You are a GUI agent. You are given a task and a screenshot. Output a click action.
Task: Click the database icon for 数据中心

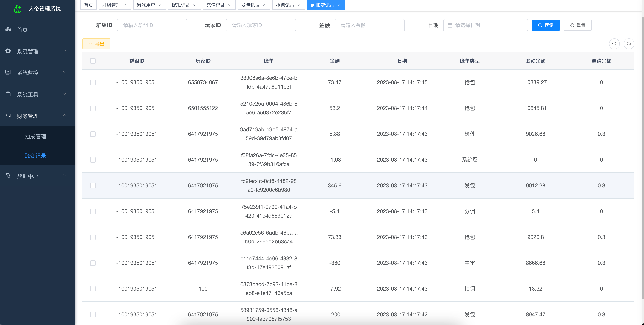click(8, 176)
